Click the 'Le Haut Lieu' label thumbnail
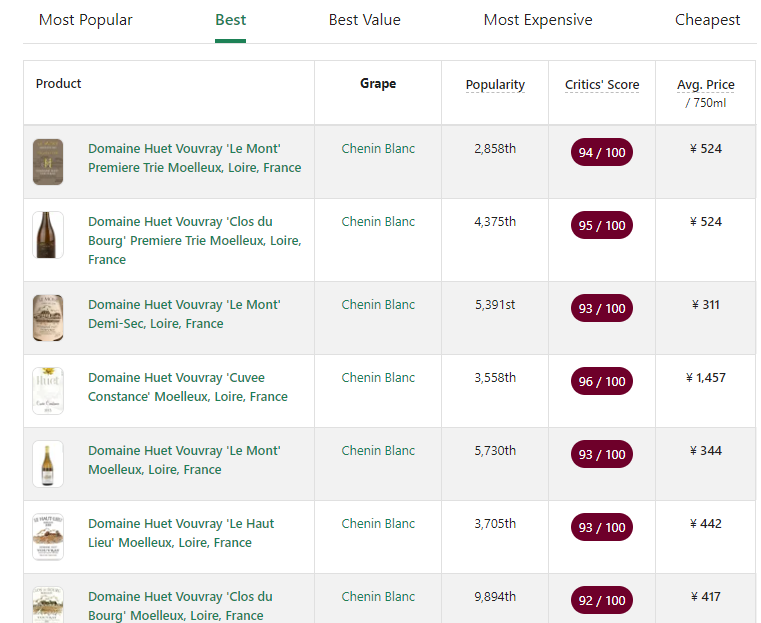The height and width of the screenshot is (623, 761). pyautogui.click(x=48, y=537)
